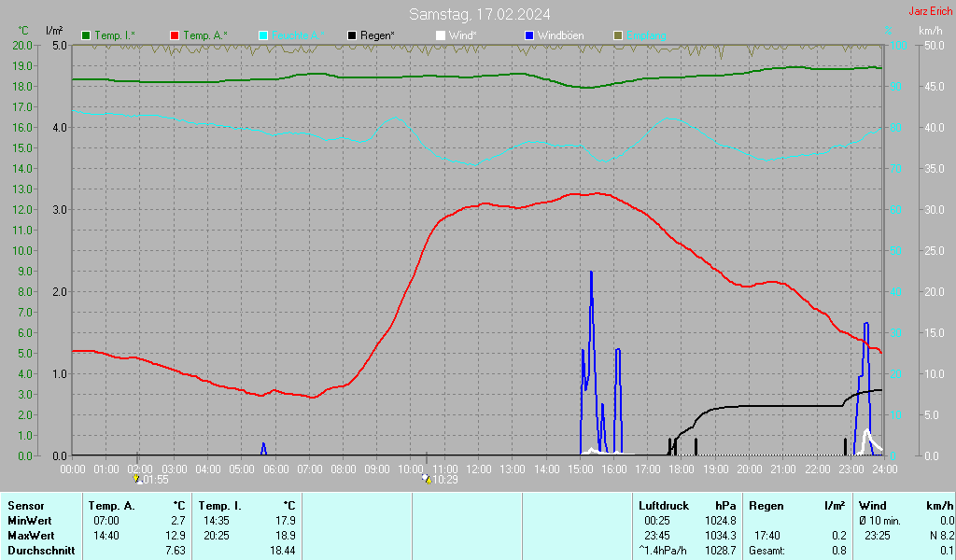The height and width of the screenshot is (560, 956).
Task: Click the Jarz Erich label
Action: point(930,12)
